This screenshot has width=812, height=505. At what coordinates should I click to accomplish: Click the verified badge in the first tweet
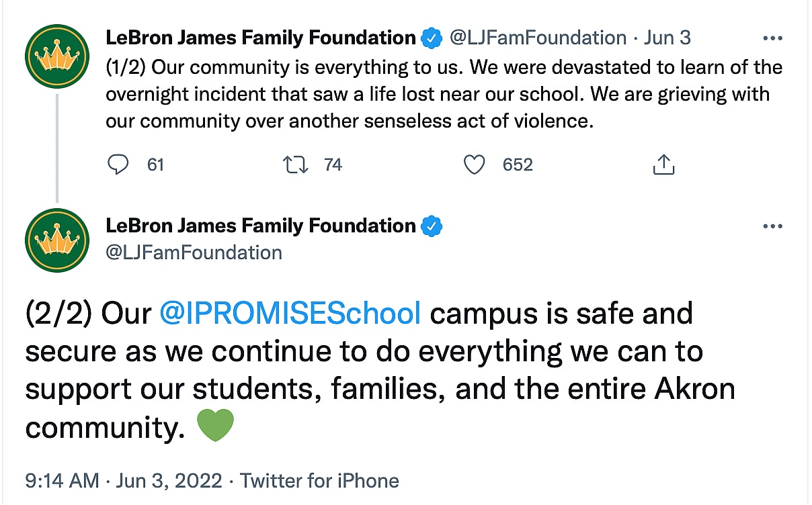tap(432, 38)
